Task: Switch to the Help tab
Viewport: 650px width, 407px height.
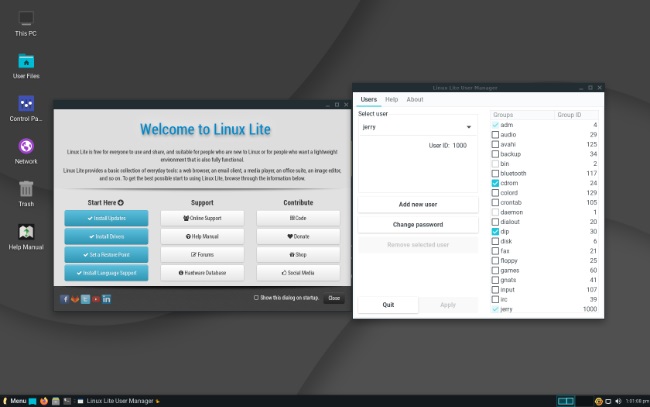Action: tap(391, 99)
